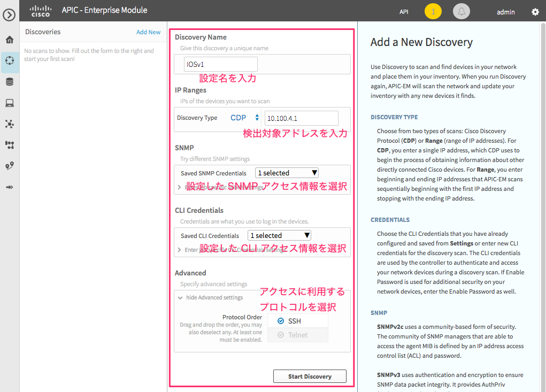Click the Protocol Order label
546x392 pixels.
[x=242, y=317]
